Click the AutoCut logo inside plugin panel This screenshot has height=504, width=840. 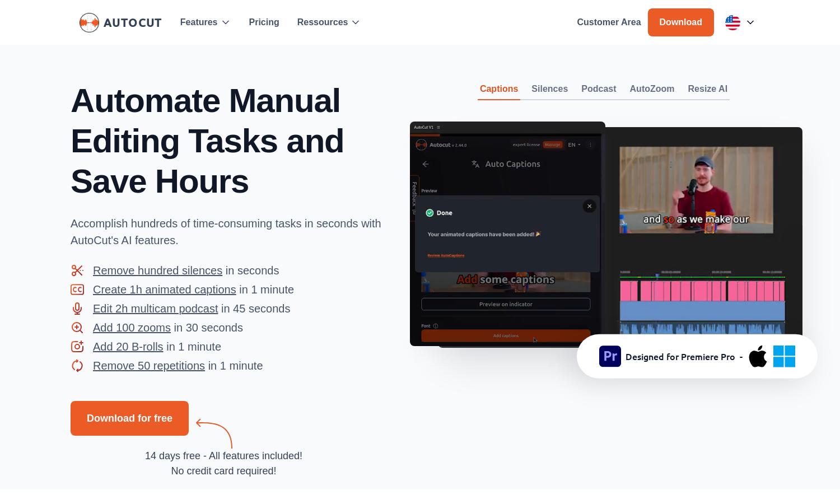point(421,144)
